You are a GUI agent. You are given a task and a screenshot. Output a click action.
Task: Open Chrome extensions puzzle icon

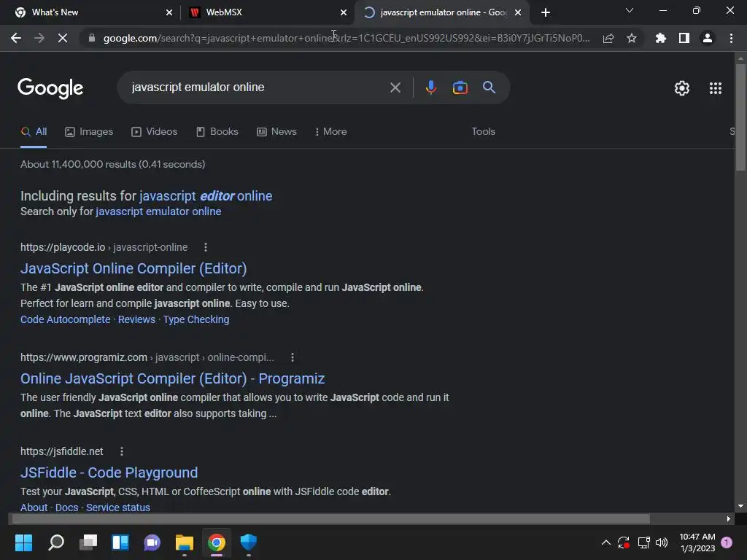click(661, 38)
